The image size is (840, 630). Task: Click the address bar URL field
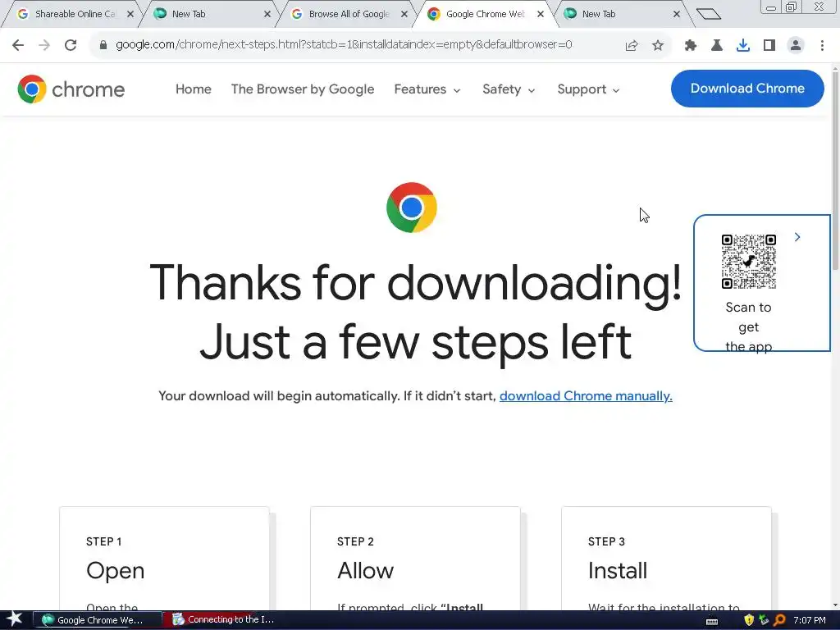coord(344,45)
